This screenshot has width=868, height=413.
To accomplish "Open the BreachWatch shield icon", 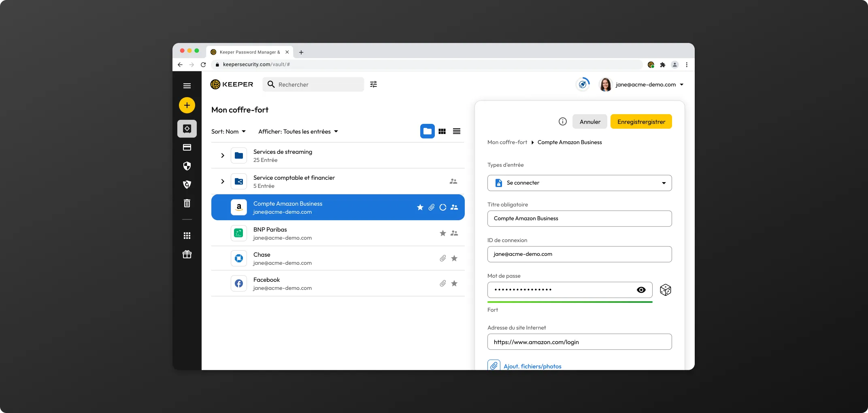I will (187, 185).
